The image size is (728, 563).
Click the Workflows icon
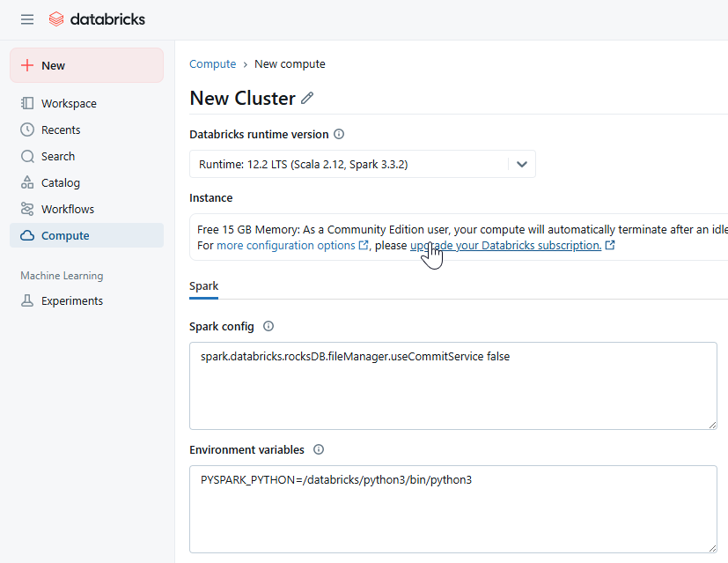27,209
